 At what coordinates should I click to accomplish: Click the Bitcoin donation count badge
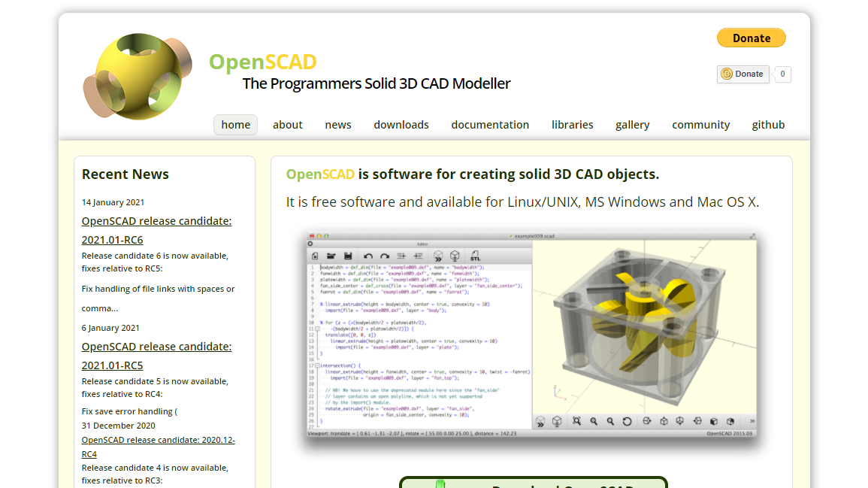782,74
